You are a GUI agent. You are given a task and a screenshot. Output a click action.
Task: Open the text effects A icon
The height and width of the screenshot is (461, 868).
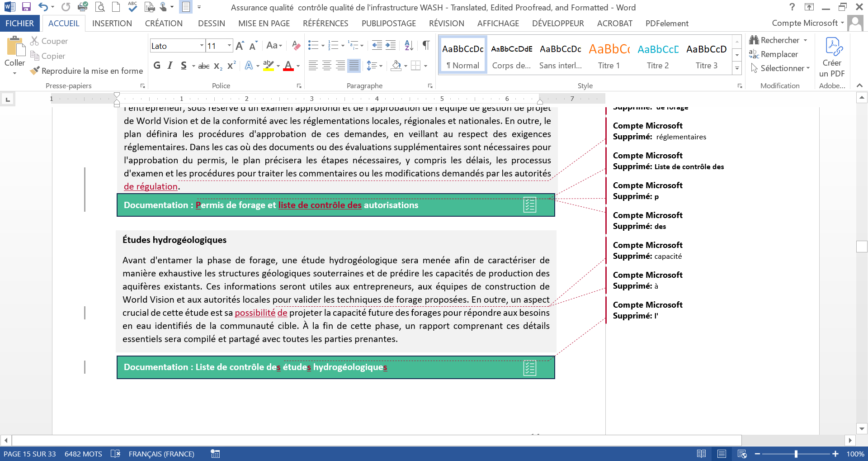[x=249, y=66]
